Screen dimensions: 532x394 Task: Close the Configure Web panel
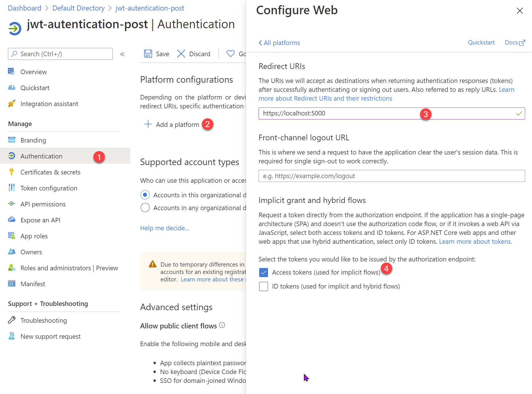tap(520, 11)
